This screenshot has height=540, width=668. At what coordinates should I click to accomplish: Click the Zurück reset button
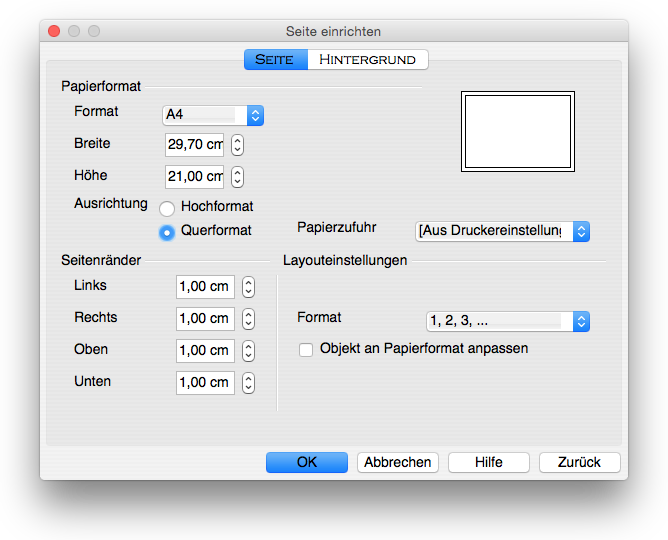pos(579,462)
